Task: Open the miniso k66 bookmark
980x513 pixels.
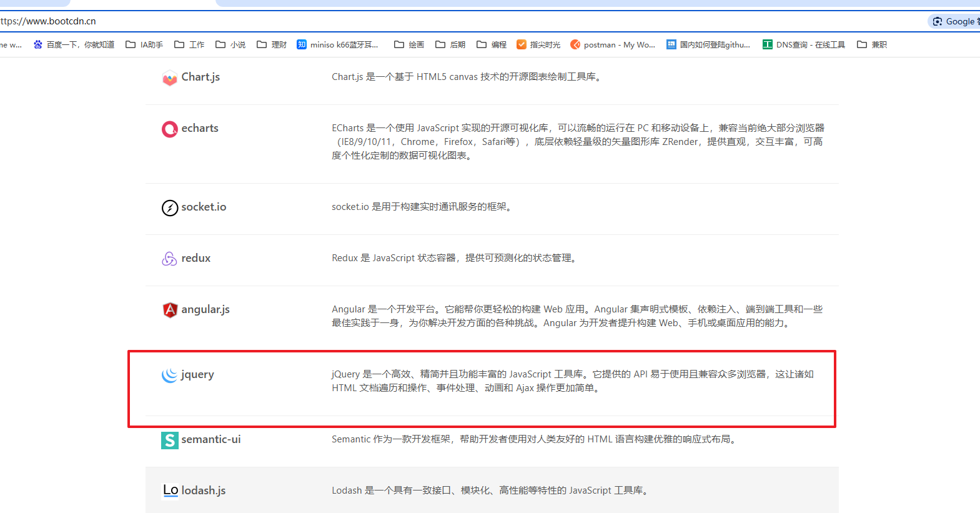Action: (337, 44)
